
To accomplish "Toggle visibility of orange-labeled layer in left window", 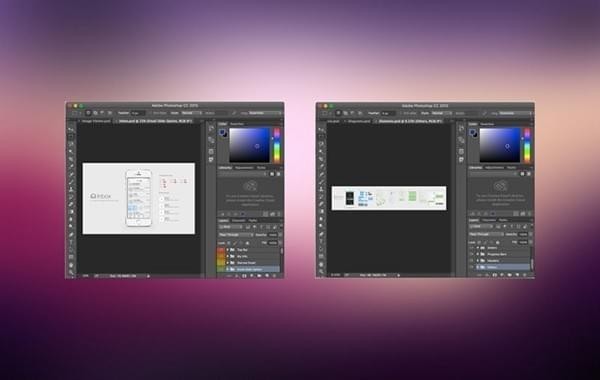I will click(221, 256).
